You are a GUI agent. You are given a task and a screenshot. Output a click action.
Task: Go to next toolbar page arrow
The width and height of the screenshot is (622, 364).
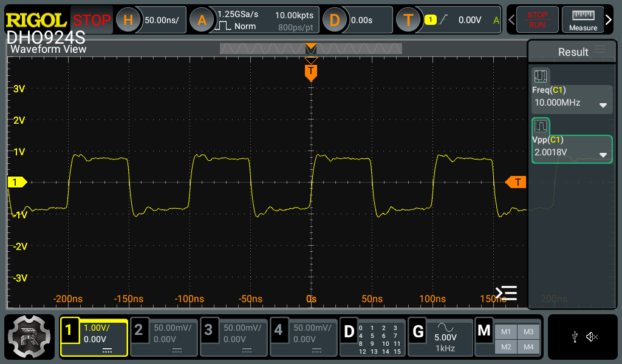click(x=609, y=20)
